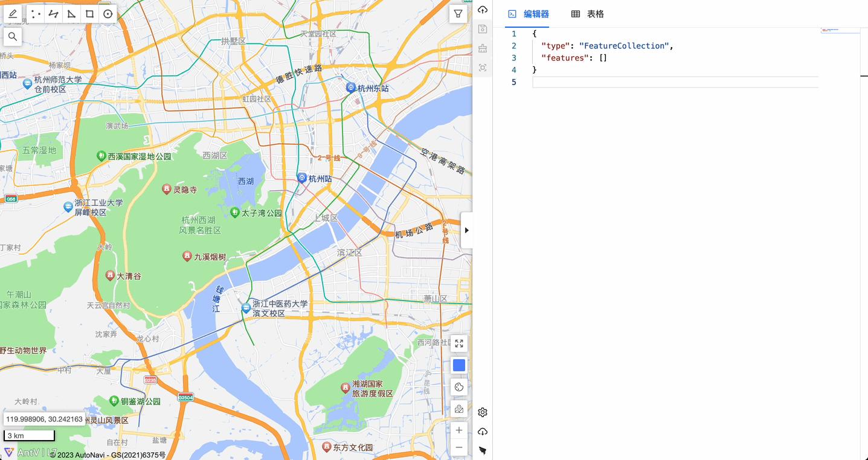Download data via cloud download icon

tap(482, 430)
